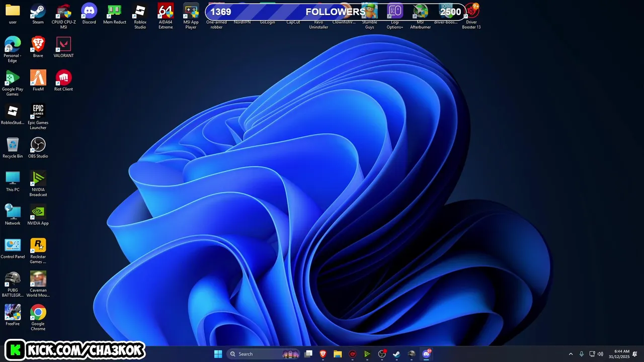This screenshot has height=362, width=644.
Task: Open Logi Options+ shortcut
Action: [x=395, y=11]
